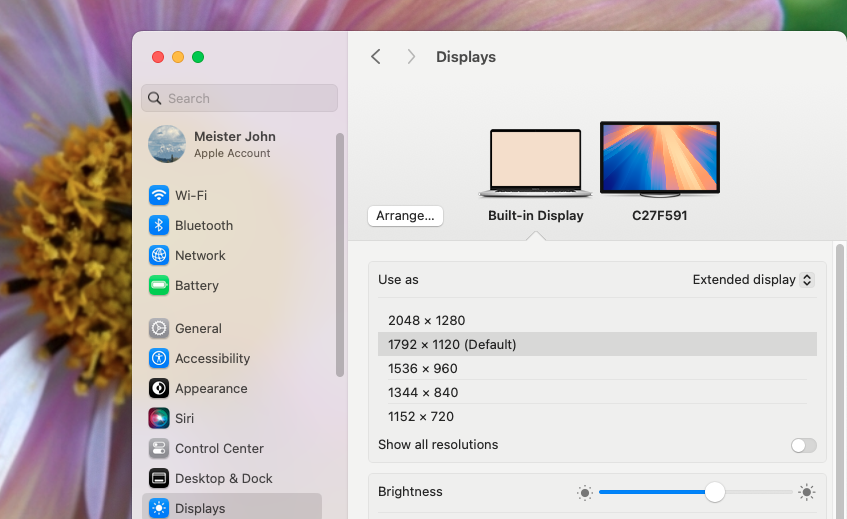
Task: Click the Arrange... button
Action: pos(405,215)
